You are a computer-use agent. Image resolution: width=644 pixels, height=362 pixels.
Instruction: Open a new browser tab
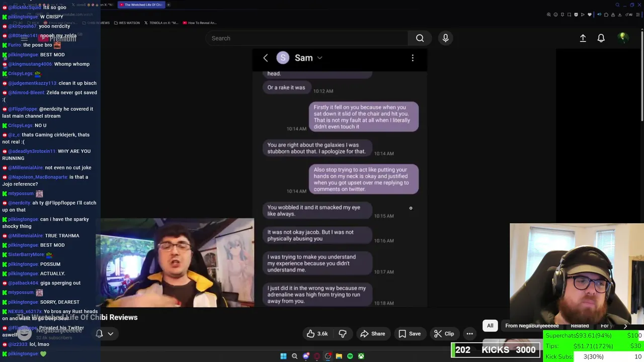click(x=169, y=5)
